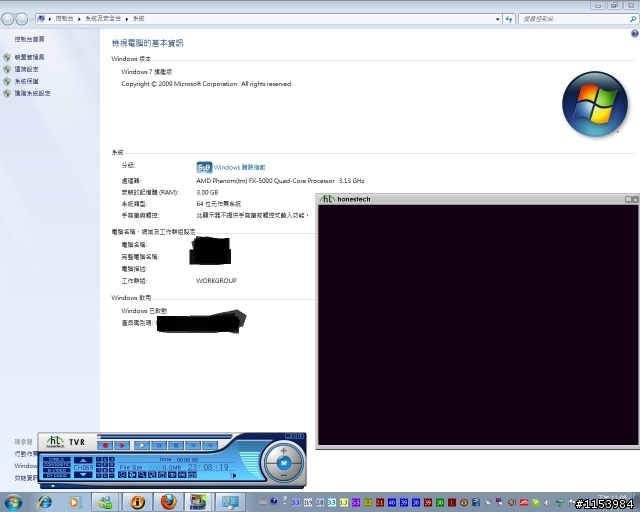
Task: Click the red Record button in TVR
Action: tap(105, 445)
